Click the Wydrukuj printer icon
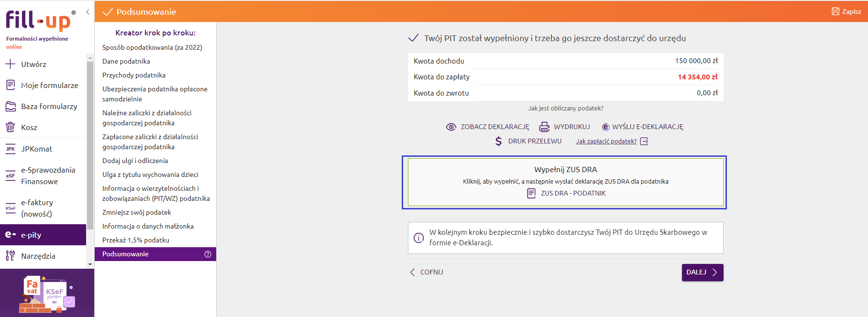Viewport: 868px width, 317px height. pyautogui.click(x=544, y=127)
